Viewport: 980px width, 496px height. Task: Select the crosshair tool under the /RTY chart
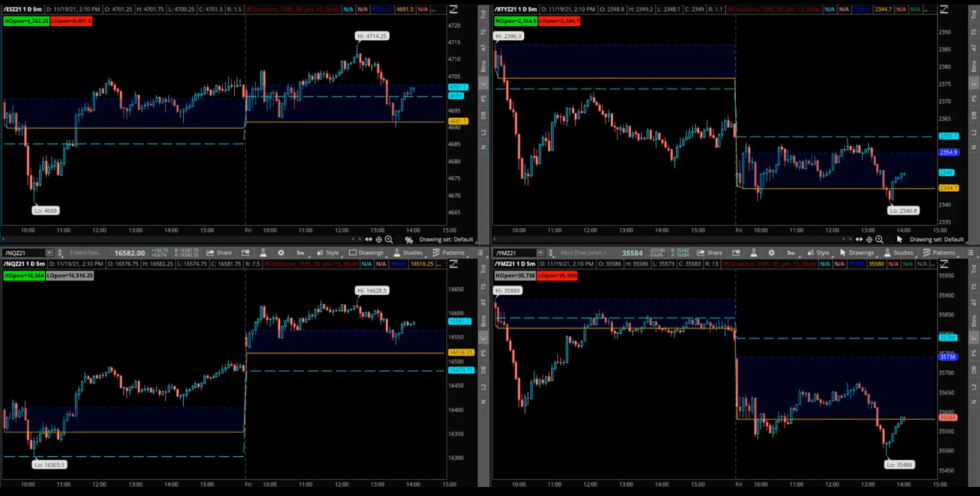click(x=869, y=239)
